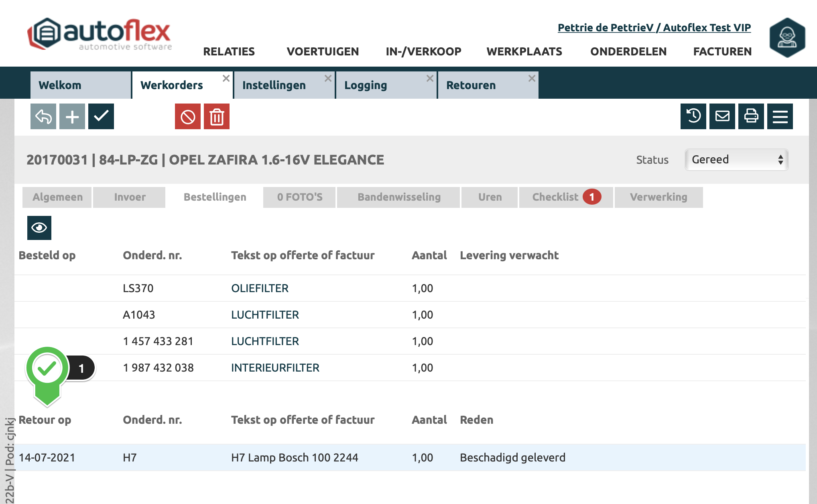This screenshot has width=817, height=504.
Task: Open the WERKPLAATS main menu
Action: click(x=524, y=51)
